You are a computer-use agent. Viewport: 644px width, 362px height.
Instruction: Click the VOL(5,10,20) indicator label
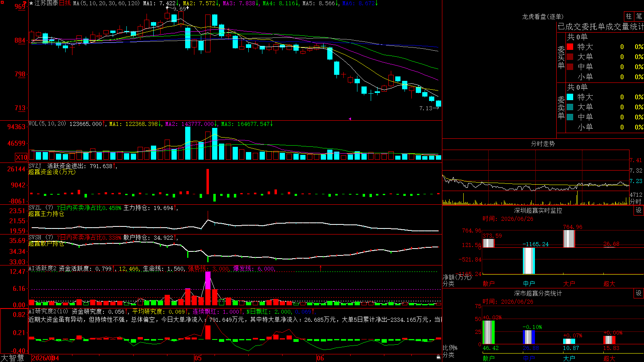(47, 124)
